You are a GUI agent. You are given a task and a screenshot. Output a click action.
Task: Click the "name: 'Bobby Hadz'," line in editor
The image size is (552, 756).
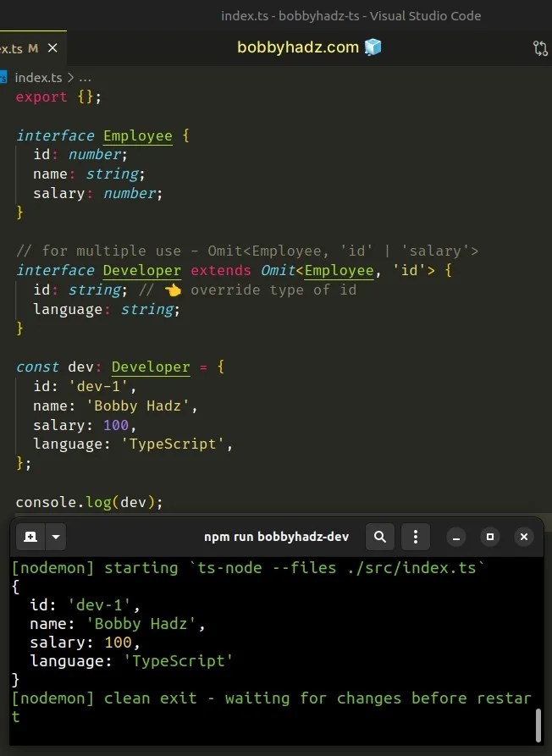[x=115, y=406]
